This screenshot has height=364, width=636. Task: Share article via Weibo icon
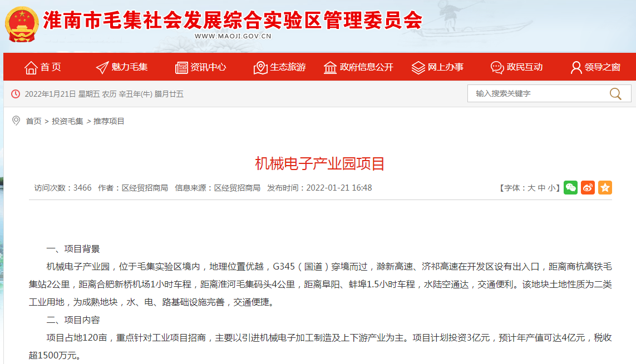[x=588, y=188]
